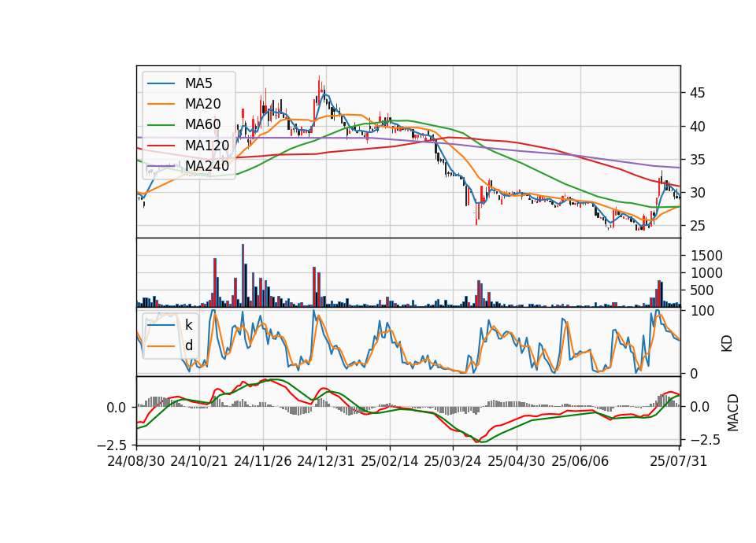Click the 1500 volume axis tick
Screen dimensions: 756x543
point(707,256)
